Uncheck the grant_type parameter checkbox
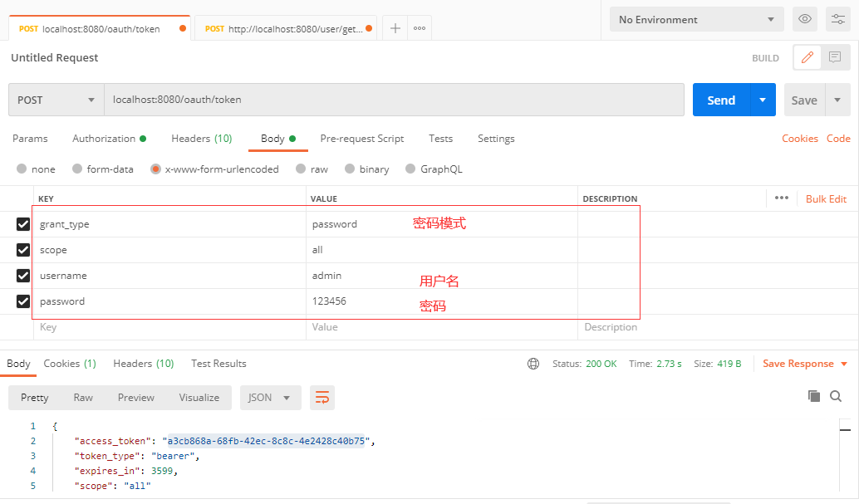This screenshot has height=504, width=859. click(x=23, y=224)
